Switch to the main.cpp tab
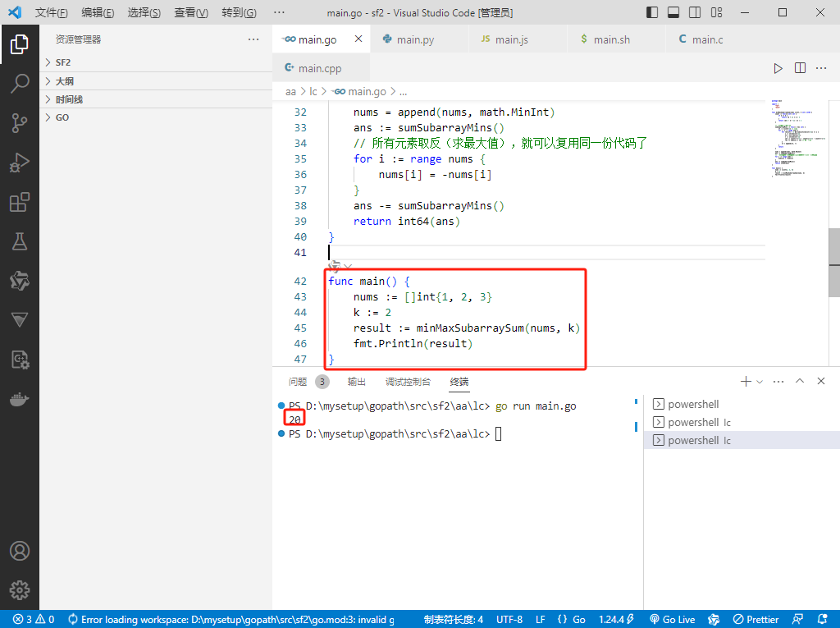 321,68
